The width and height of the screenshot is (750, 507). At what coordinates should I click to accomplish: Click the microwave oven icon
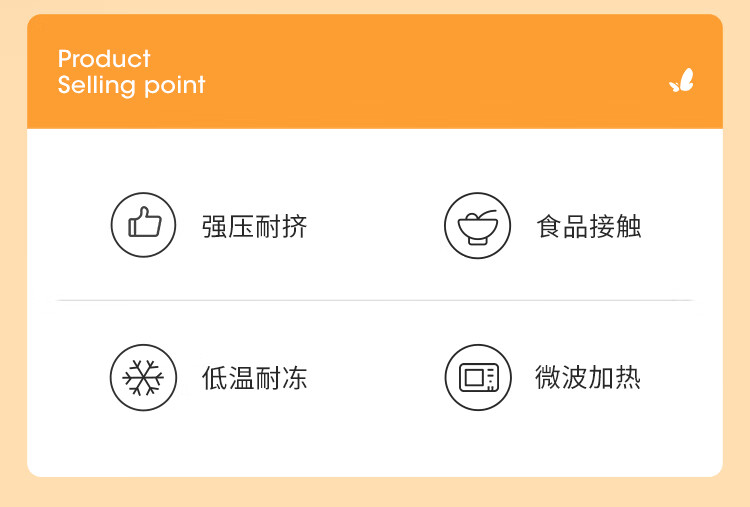477,377
